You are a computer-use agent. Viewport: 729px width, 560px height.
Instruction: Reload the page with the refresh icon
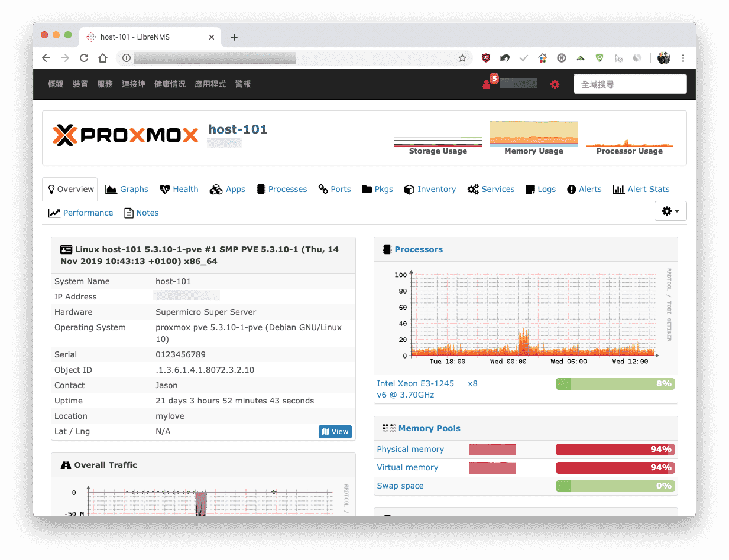(84, 58)
